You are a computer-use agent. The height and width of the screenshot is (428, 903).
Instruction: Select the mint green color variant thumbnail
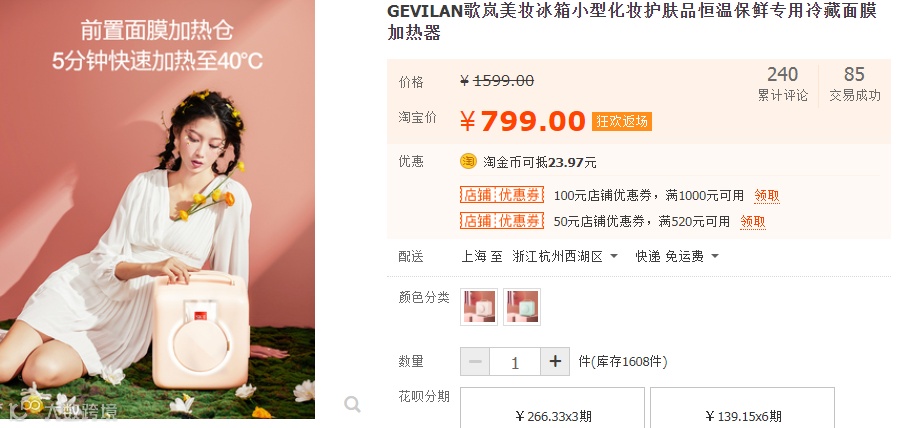[x=522, y=307]
